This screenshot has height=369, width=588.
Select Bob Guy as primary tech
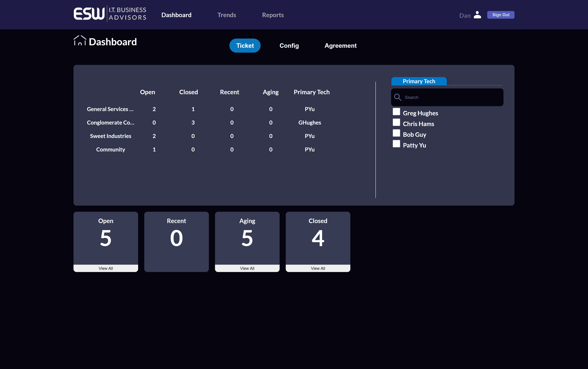(x=396, y=133)
